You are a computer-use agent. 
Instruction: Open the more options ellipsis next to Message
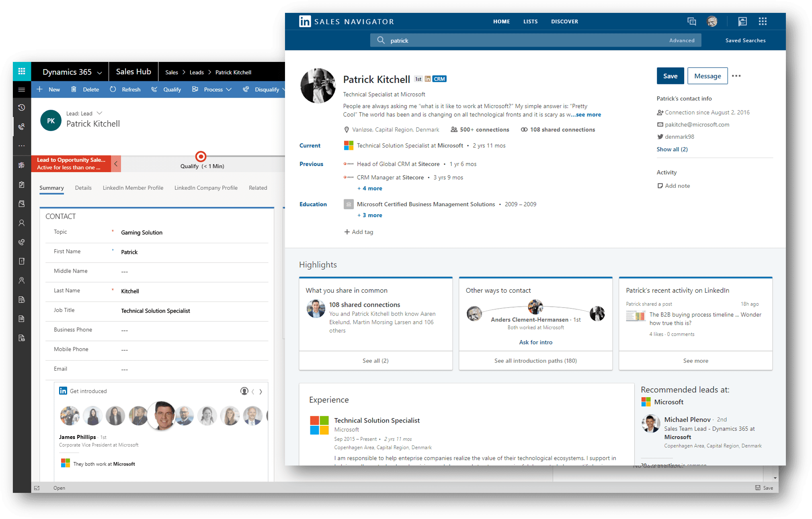[x=736, y=76]
